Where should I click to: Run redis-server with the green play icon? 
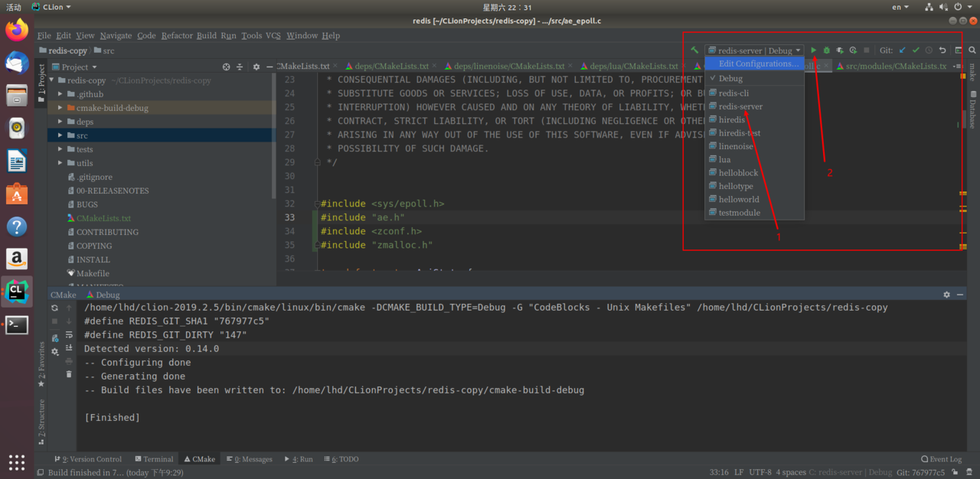(814, 51)
